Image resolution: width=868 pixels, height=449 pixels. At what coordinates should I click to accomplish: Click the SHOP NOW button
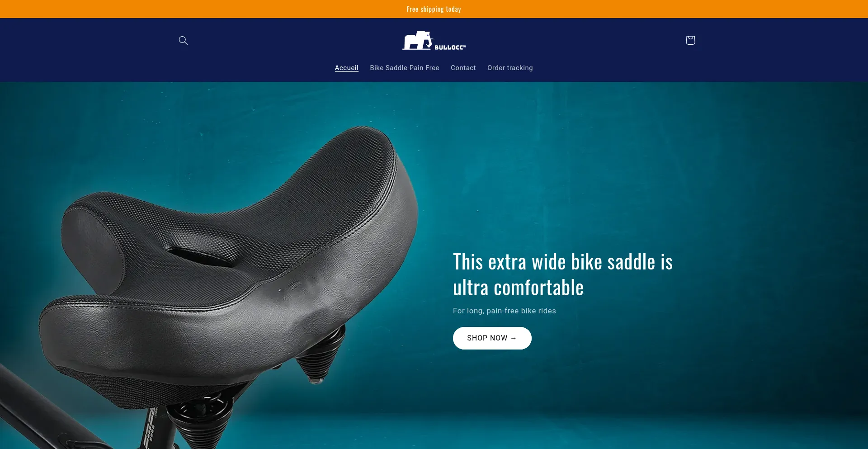pyautogui.click(x=492, y=338)
